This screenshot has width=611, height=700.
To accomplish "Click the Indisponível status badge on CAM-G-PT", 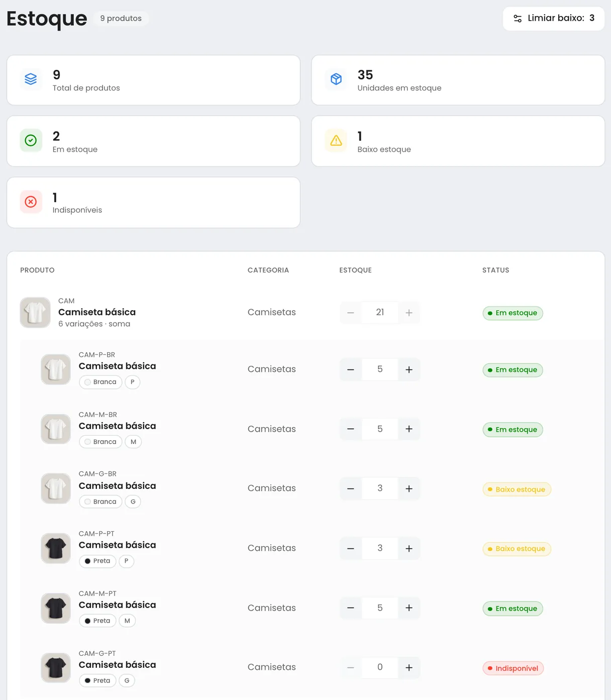I will [x=513, y=668].
